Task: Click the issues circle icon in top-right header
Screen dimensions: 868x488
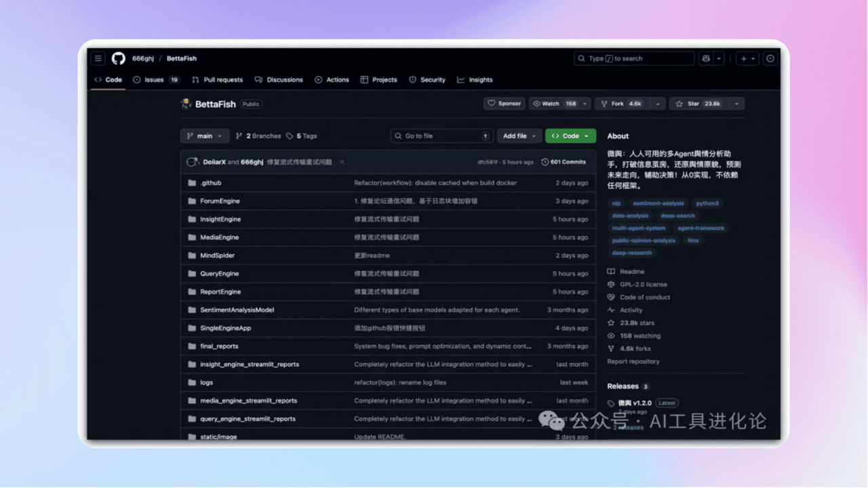Action: click(x=770, y=59)
